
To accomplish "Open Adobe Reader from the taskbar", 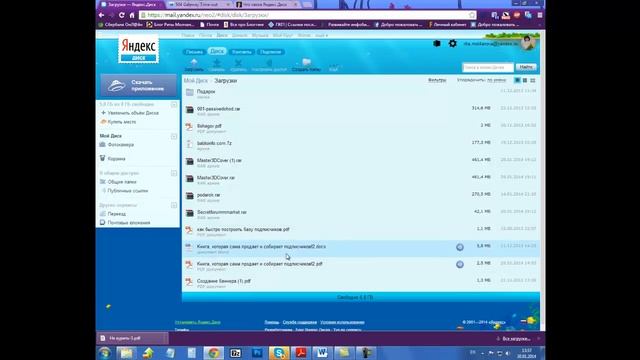I will (x=301, y=353).
